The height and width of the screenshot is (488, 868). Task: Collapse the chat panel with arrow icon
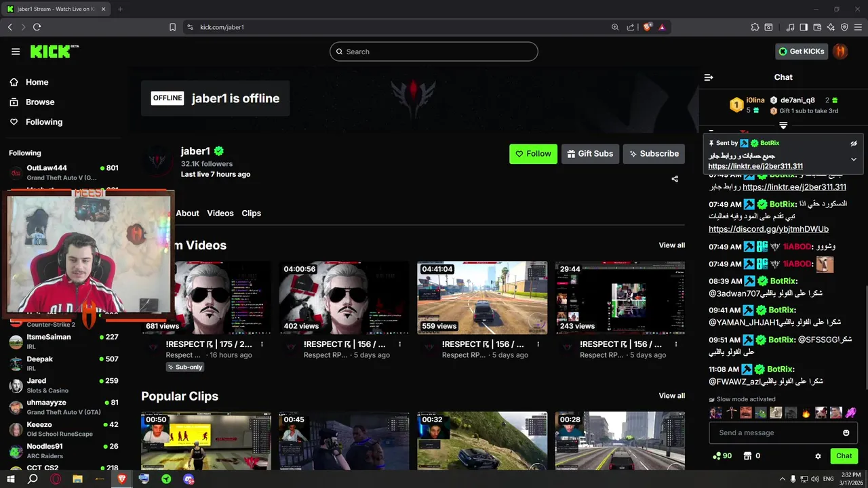click(x=709, y=77)
